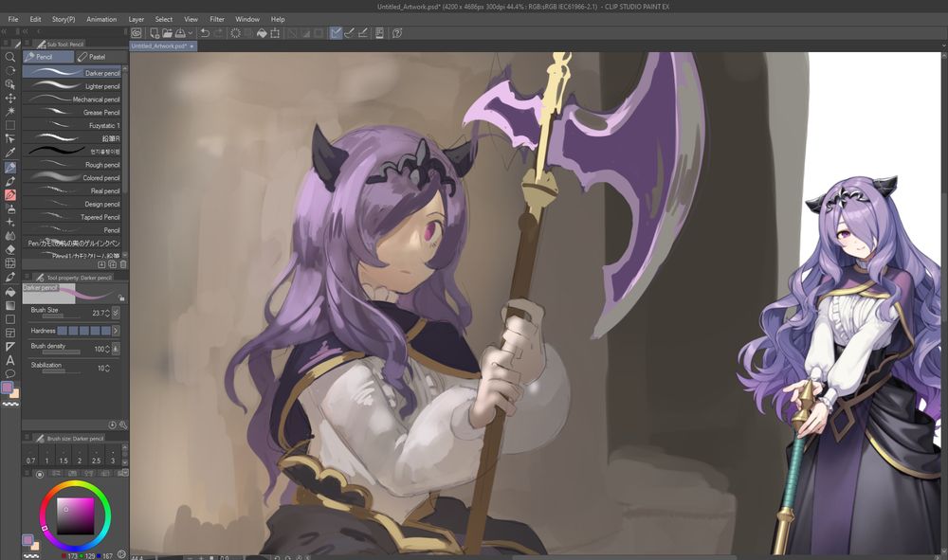
Task: Adjust Brush Size stepper arrows
Action: 108,313
